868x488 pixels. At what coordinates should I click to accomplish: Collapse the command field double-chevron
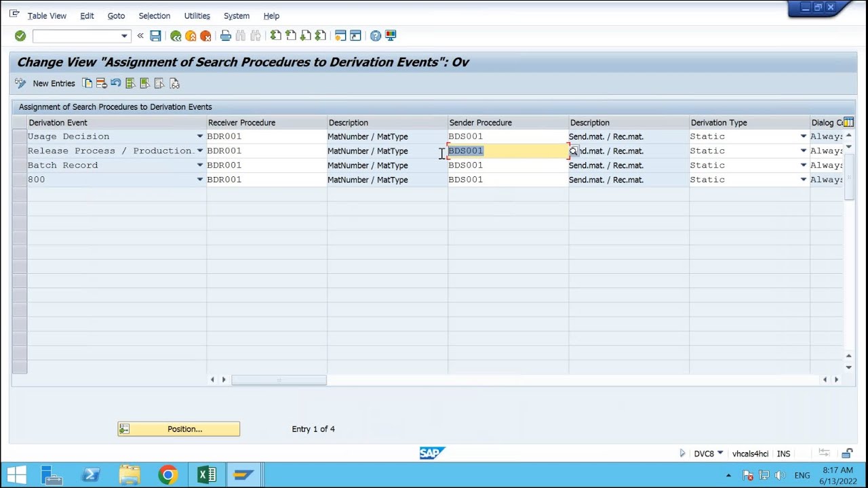pyautogui.click(x=140, y=36)
